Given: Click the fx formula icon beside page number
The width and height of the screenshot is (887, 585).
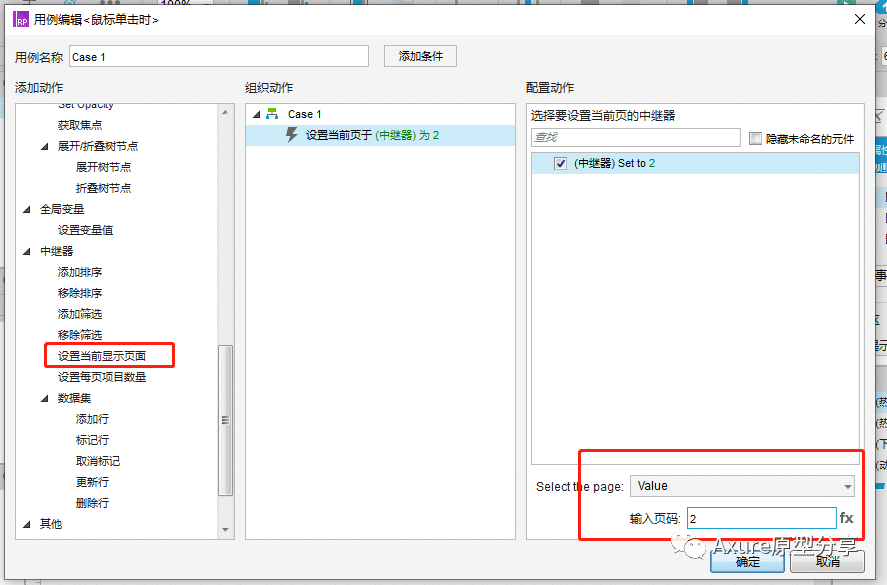Looking at the screenshot, I should click(x=846, y=518).
